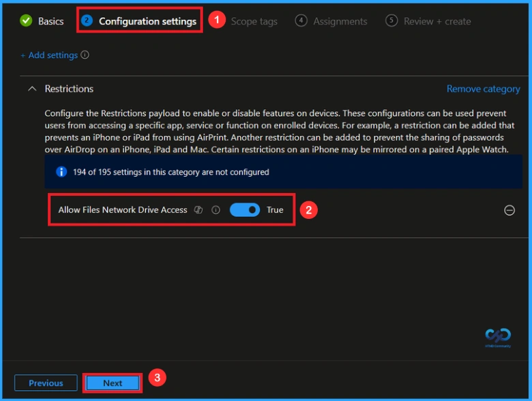Go back with the Previous button
Screen dimensions: 532x401
click(46, 383)
